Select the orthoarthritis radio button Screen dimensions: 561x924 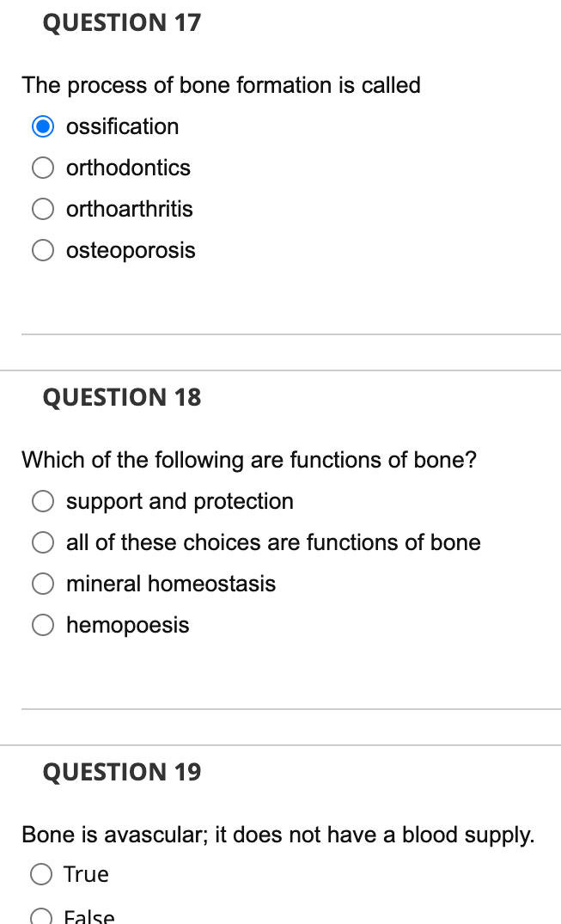pyautogui.click(x=43, y=209)
